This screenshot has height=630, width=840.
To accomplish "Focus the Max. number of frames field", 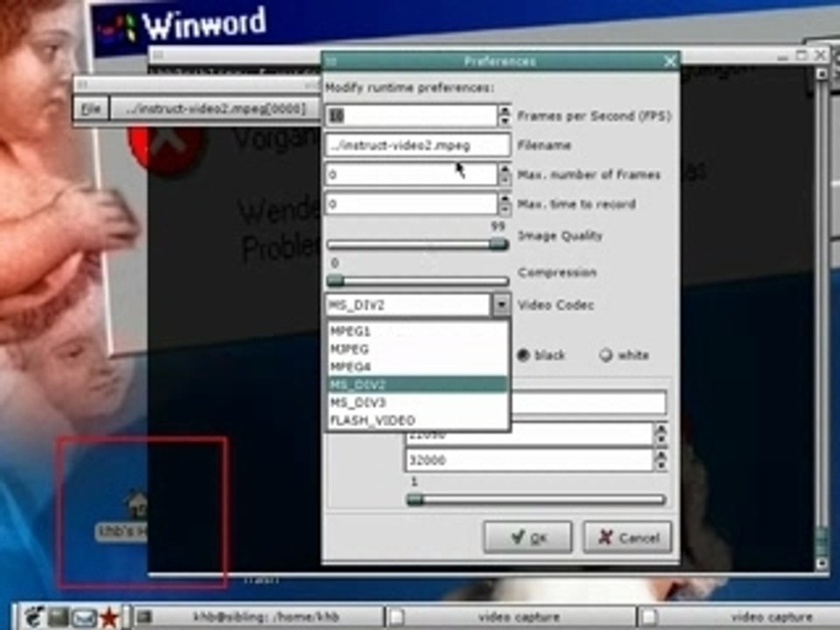I will pyautogui.click(x=411, y=175).
